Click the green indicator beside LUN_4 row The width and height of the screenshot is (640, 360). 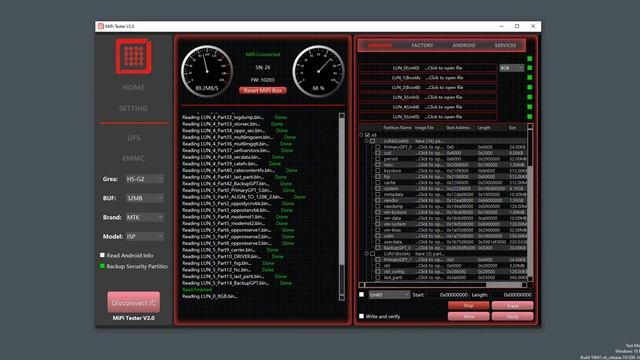[x=529, y=107]
